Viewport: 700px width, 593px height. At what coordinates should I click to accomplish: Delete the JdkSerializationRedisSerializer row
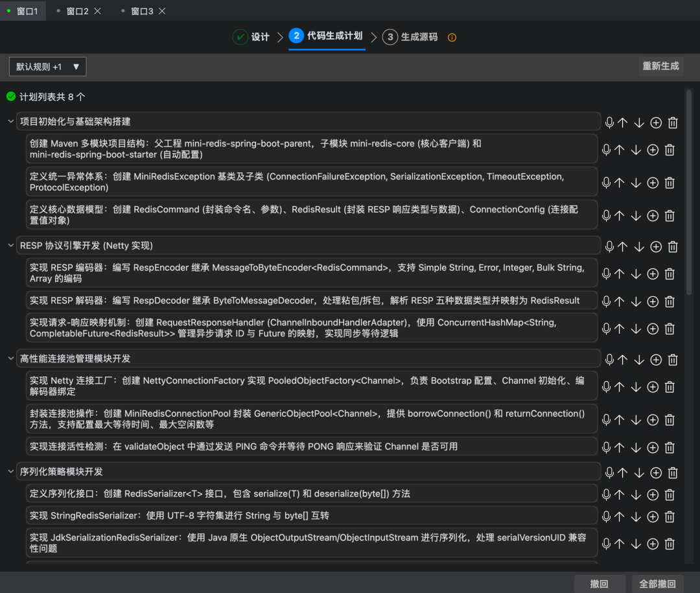point(670,544)
